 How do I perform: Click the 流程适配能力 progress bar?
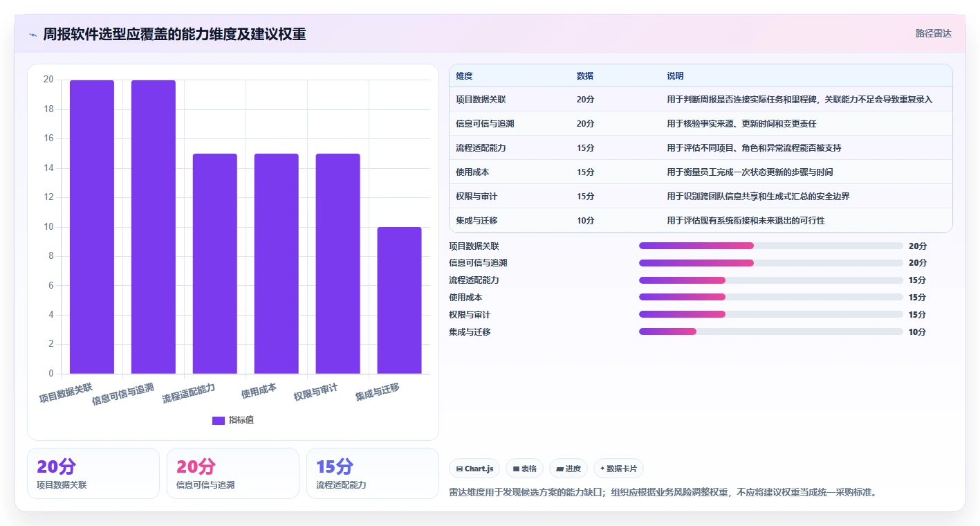pos(771,280)
